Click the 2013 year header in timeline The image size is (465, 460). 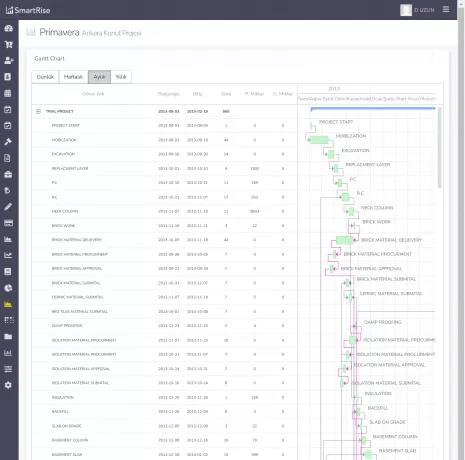334,89
